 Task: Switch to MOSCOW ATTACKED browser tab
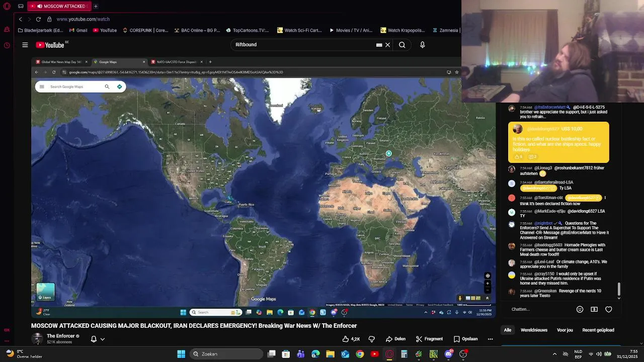click(59, 6)
